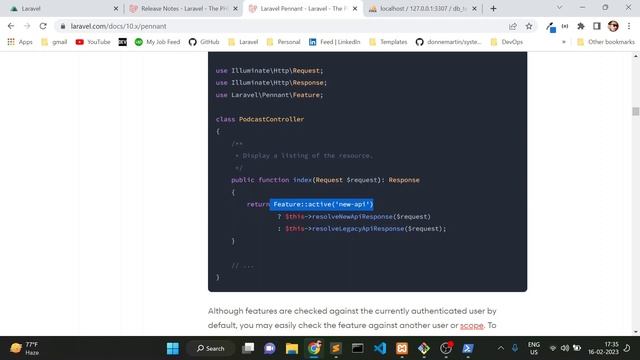Screen dimensions: 640x360
Task: Click the browser forward arrow
Action: 27,26
